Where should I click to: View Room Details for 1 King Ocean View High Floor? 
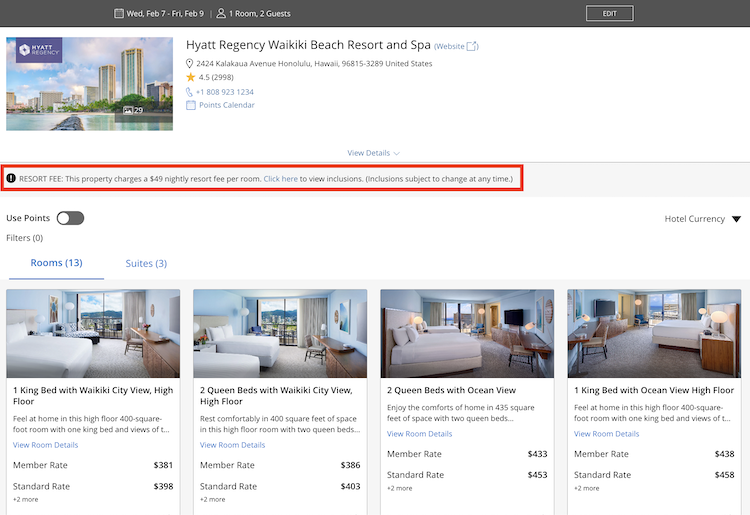pyautogui.click(x=607, y=434)
